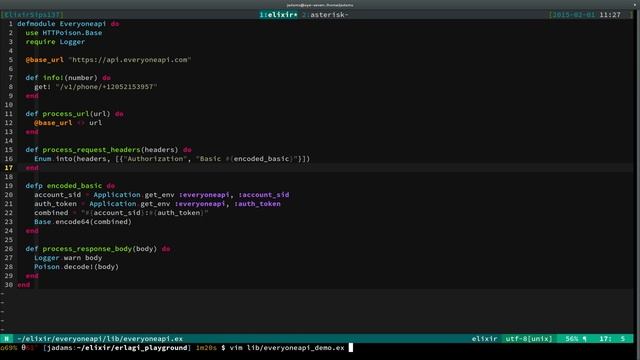Click HTTPoison.Base on line 2
Image resolution: width=640 pixels, height=360 pixels.
pyautogui.click(x=72, y=33)
